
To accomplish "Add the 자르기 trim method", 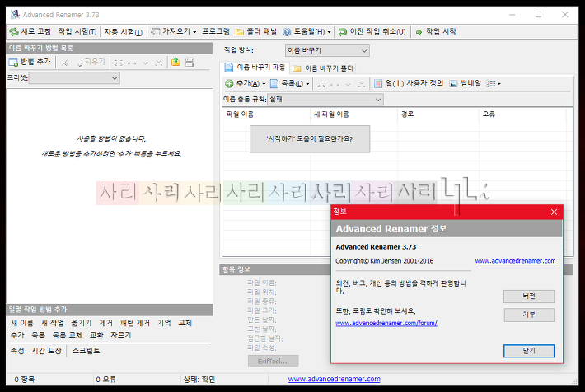I will 121,335.
